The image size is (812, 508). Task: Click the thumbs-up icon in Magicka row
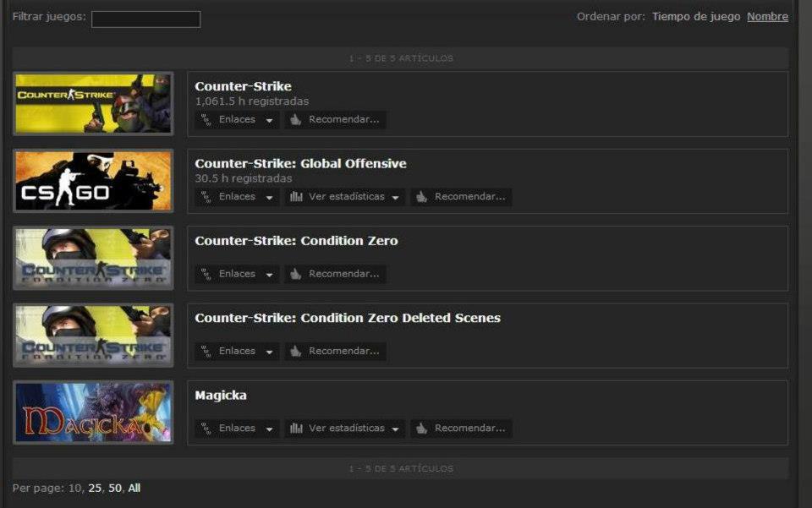click(x=421, y=428)
